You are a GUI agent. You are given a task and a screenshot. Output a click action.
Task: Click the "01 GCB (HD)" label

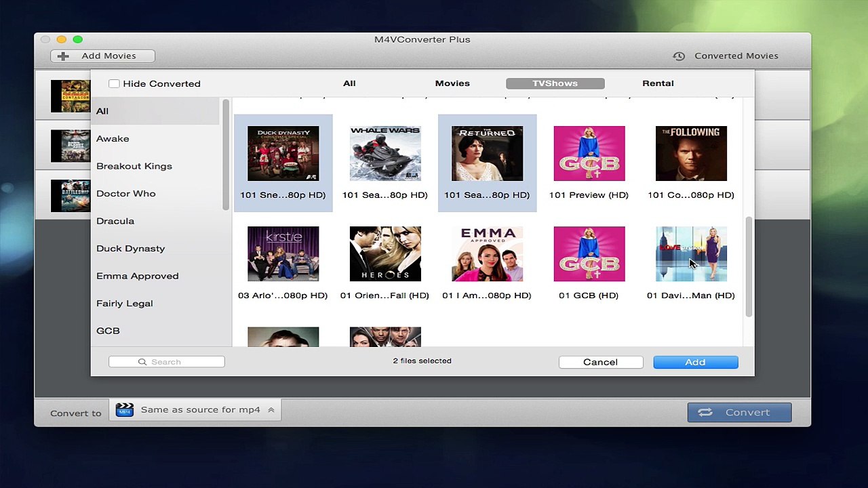pyautogui.click(x=589, y=296)
